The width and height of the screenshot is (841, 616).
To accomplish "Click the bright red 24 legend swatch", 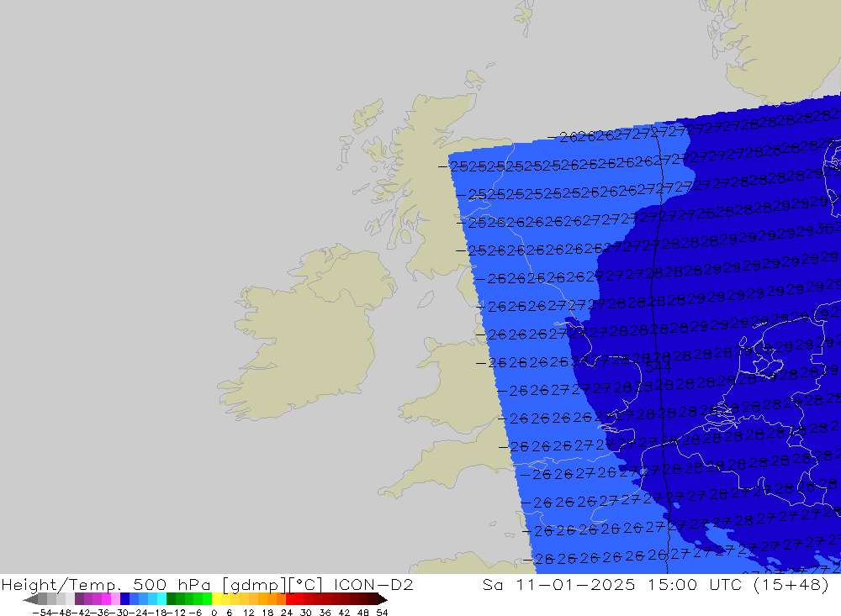I will pyautogui.click(x=290, y=599).
